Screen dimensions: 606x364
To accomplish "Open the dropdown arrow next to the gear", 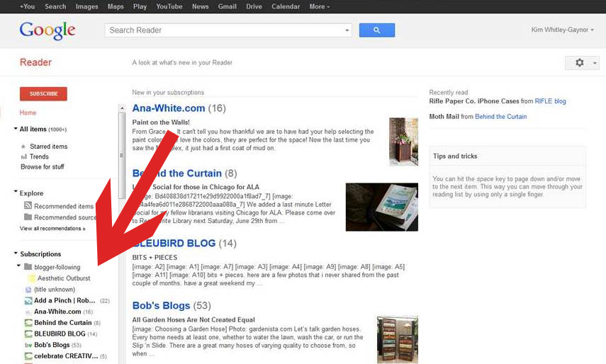I will click(595, 63).
